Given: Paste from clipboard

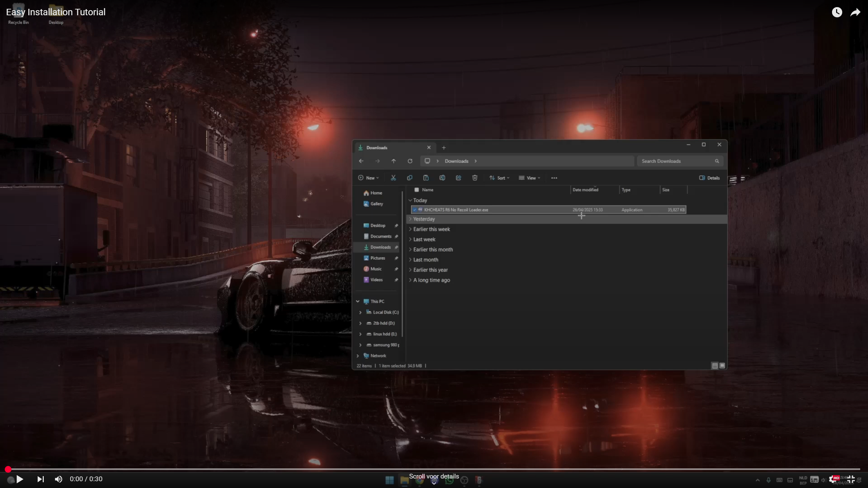Looking at the screenshot, I should coord(426,178).
